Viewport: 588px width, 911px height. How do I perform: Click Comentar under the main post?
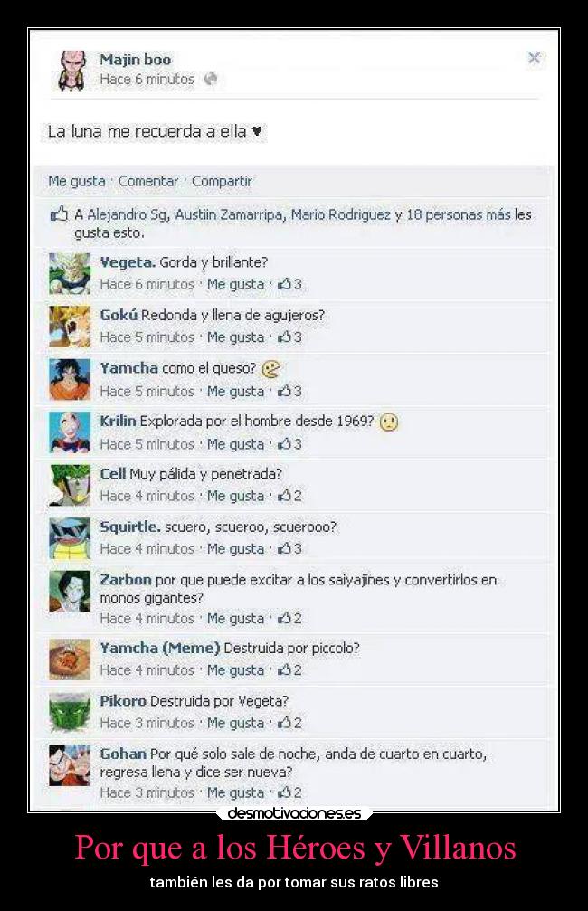[148, 181]
